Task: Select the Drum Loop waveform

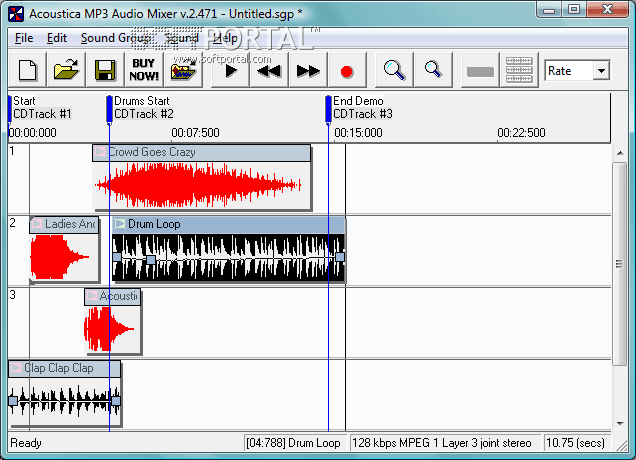Action: [x=228, y=257]
